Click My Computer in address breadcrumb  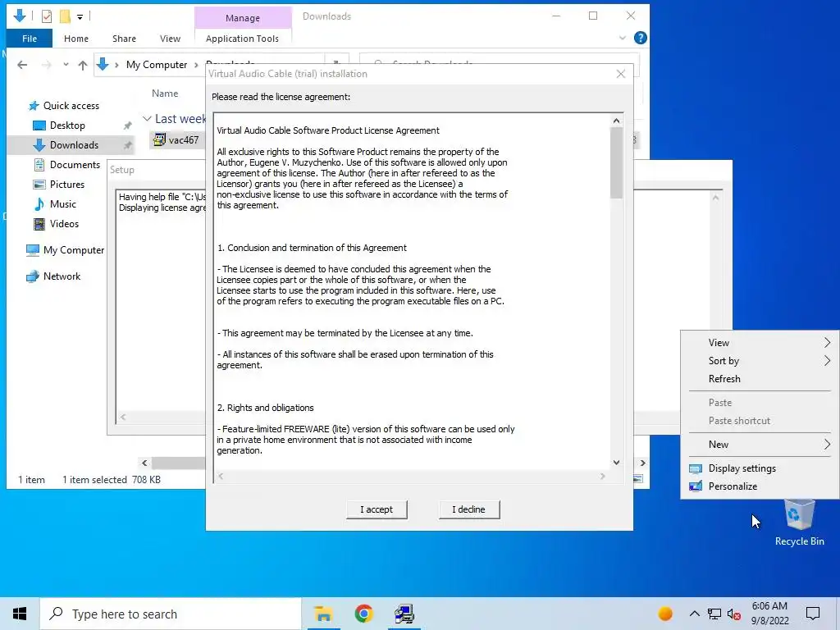(x=157, y=65)
